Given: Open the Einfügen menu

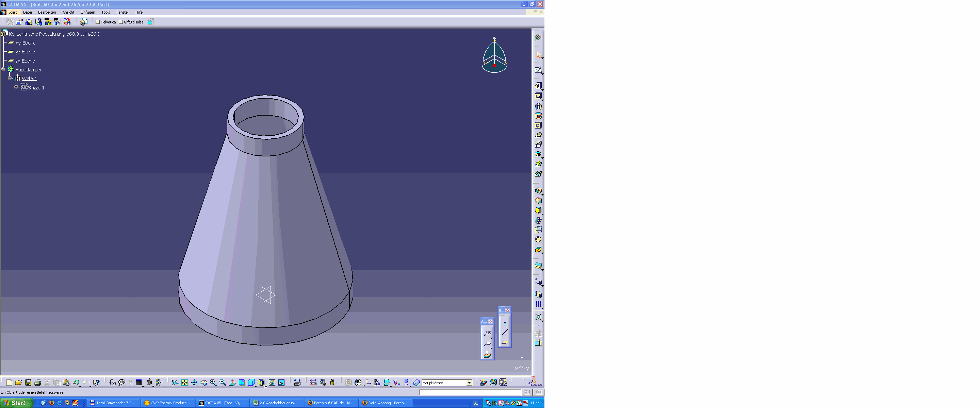Looking at the screenshot, I should pos(87,12).
